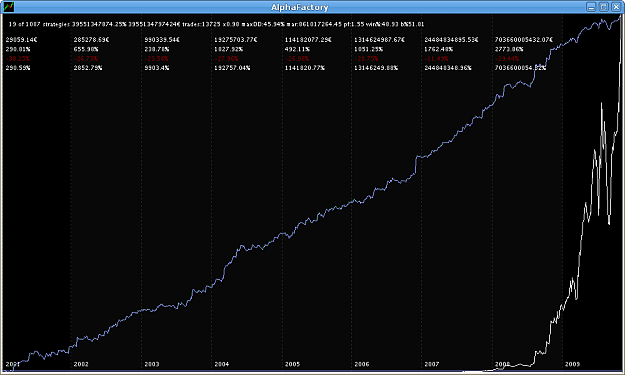
Task: Click the yearly return 1827.92%
Action: click(228, 49)
